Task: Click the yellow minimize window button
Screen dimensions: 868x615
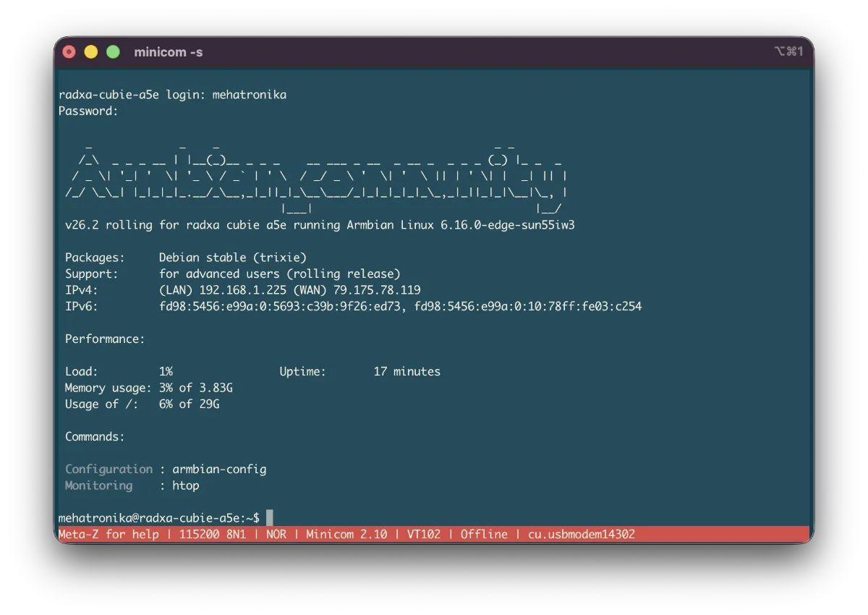Action: 91,52
